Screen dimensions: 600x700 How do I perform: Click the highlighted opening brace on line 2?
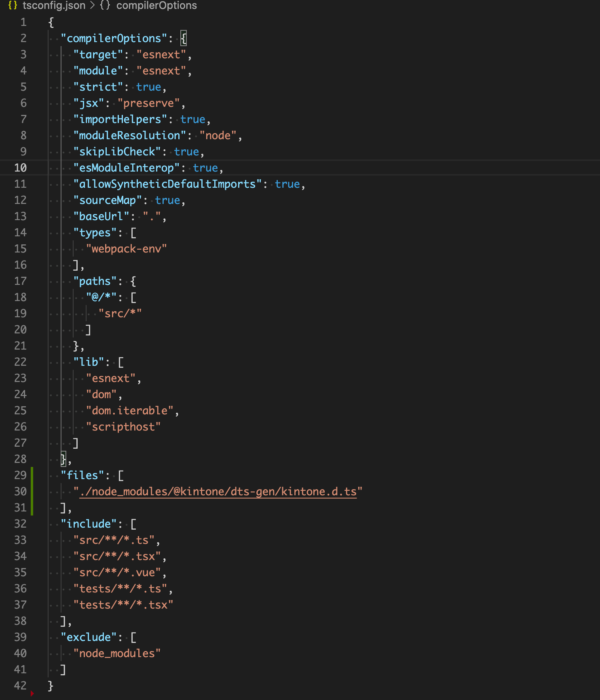[184, 38]
